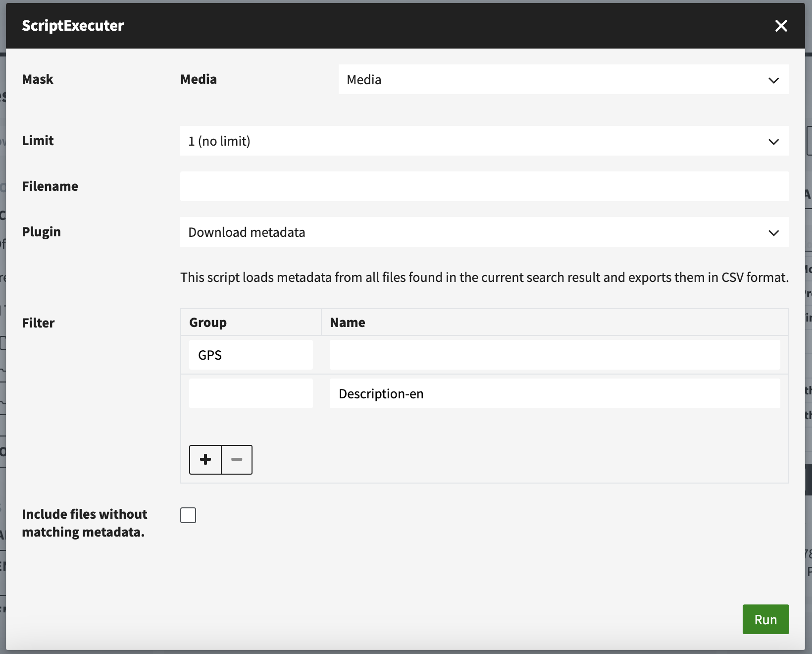This screenshot has height=654, width=812.
Task: Click the bold Media label beside Mask
Action: click(x=199, y=79)
